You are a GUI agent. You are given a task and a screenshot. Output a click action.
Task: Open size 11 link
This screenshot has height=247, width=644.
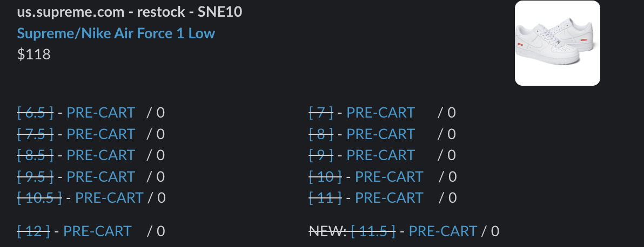325,198
